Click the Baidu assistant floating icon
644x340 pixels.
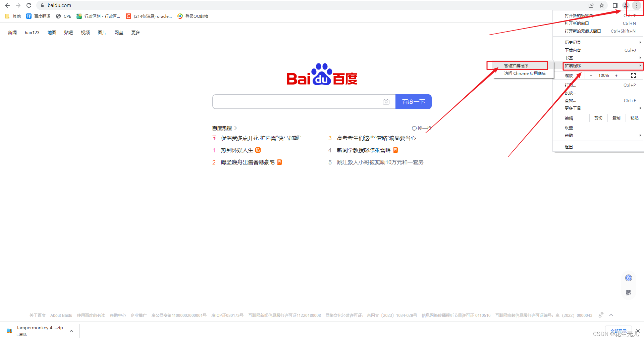tap(629, 278)
